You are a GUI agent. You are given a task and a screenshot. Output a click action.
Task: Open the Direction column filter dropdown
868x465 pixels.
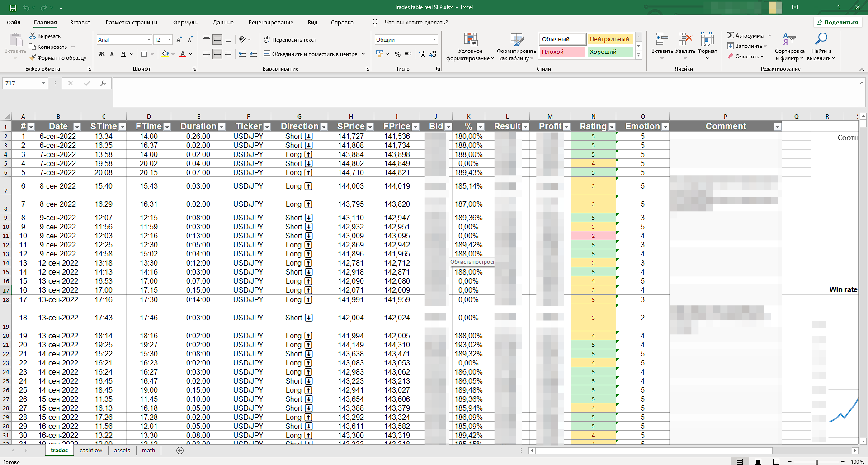click(x=324, y=127)
